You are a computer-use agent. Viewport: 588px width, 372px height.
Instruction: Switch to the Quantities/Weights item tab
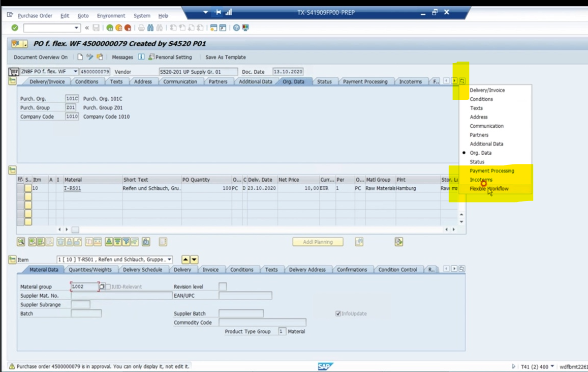tap(90, 270)
